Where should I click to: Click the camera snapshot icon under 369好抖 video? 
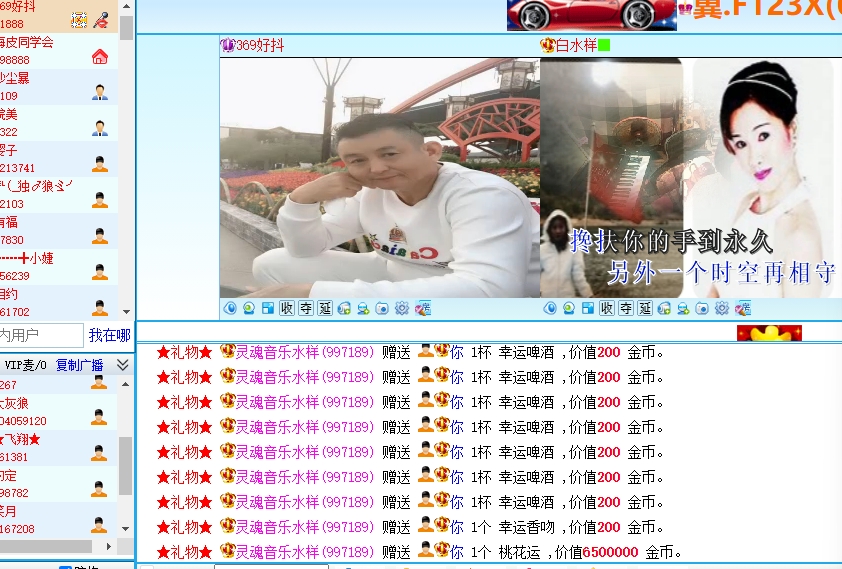pos(382,308)
